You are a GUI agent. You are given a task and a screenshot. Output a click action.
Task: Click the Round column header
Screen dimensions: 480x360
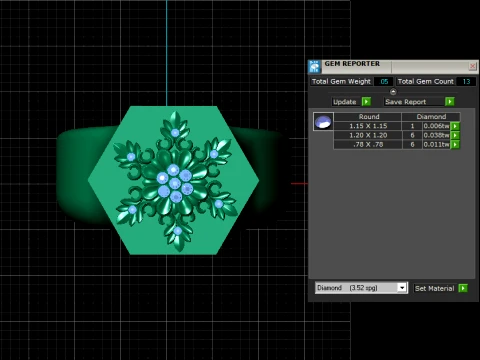click(x=369, y=117)
